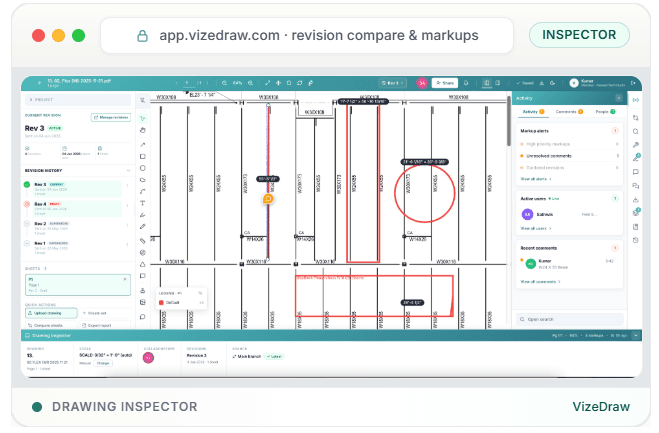Select the comment bubble tool at toolbar bottom
Screen dimensions: 659x433
pyautogui.click(x=142, y=317)
